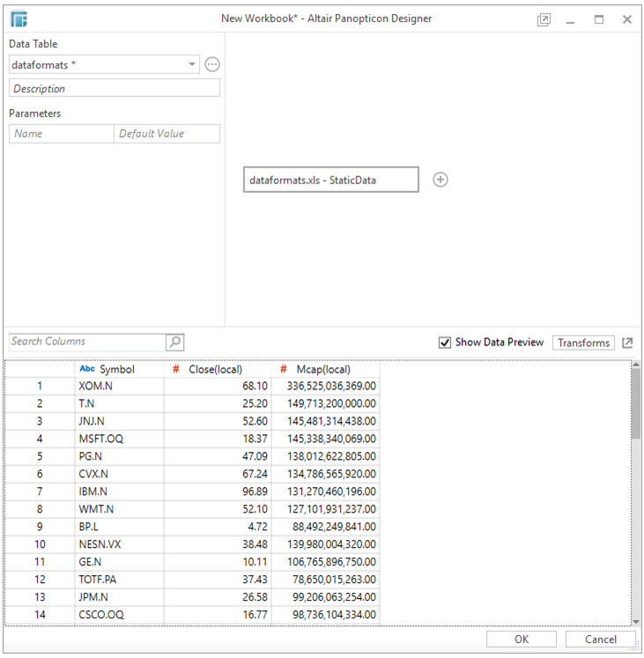Image resolution: width=644 pixels, height=658 pixels.
Task: Click the parameter Name field
Action: (62, 134)
